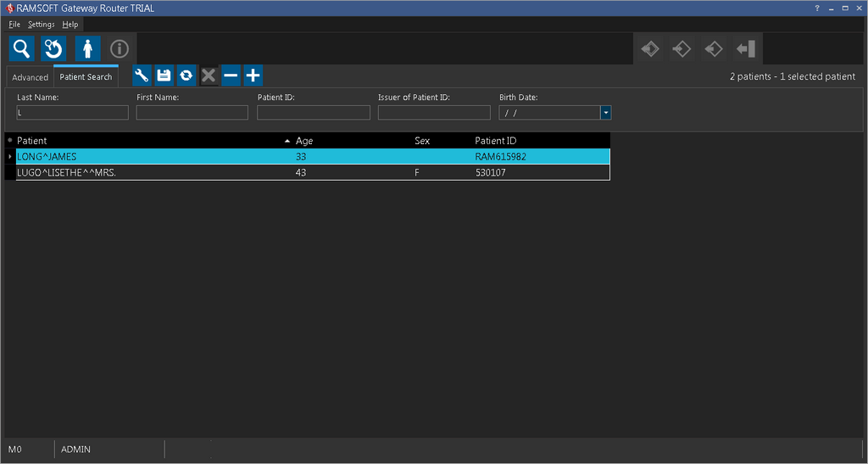Image resolution: width=868 pixels, height=464 pixels.
Task: Expand the LONG^JAMES row arrow indicator
Action: [x=10, y=157]
